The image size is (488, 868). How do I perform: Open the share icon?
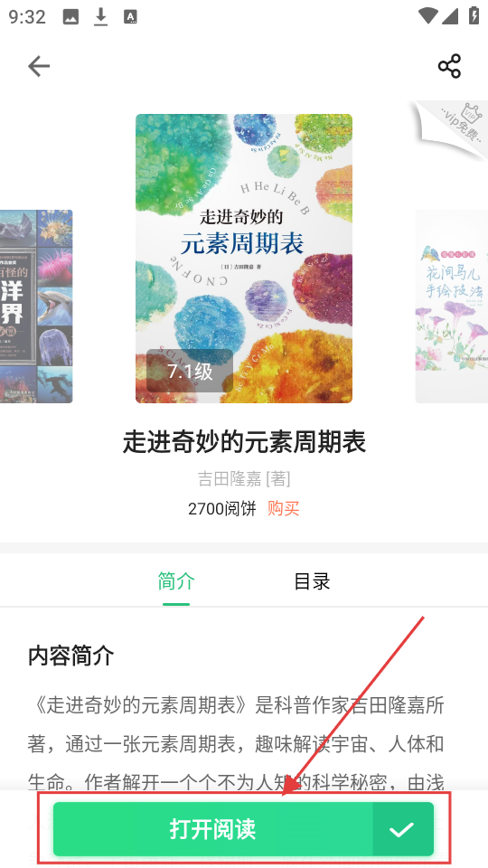click(449, 66)
